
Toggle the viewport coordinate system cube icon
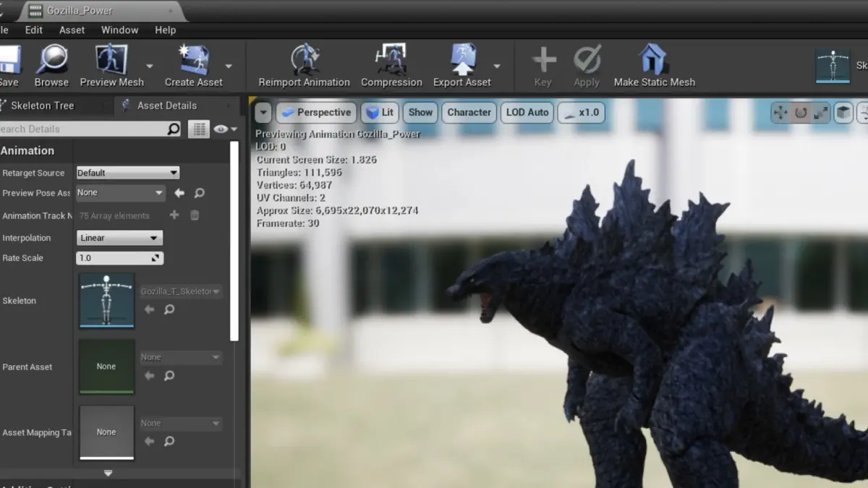(x=843, y=113)
